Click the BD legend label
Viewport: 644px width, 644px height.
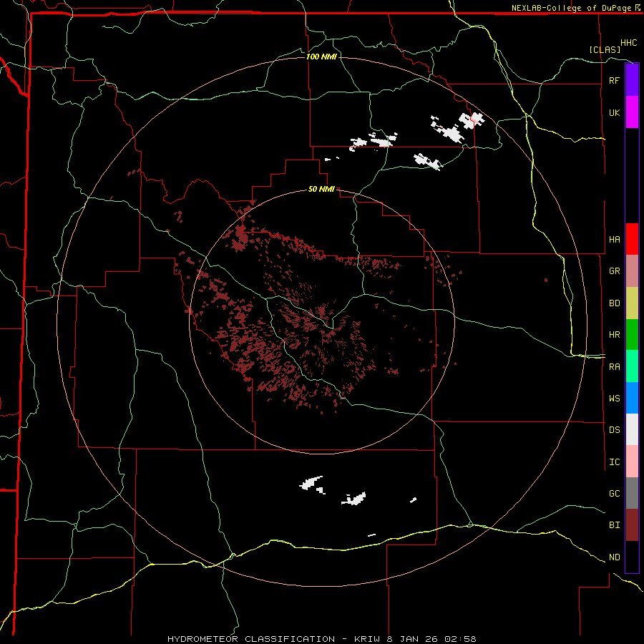tap(614, 303)
